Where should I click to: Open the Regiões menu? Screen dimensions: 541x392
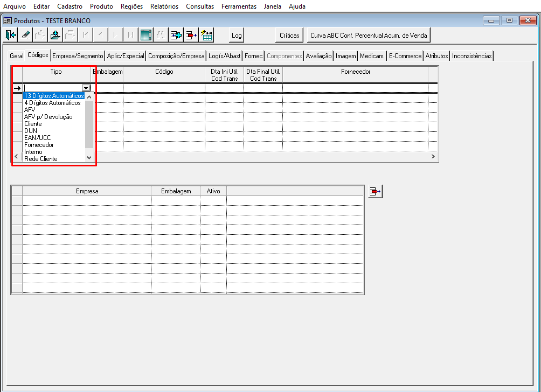point(132,6)
